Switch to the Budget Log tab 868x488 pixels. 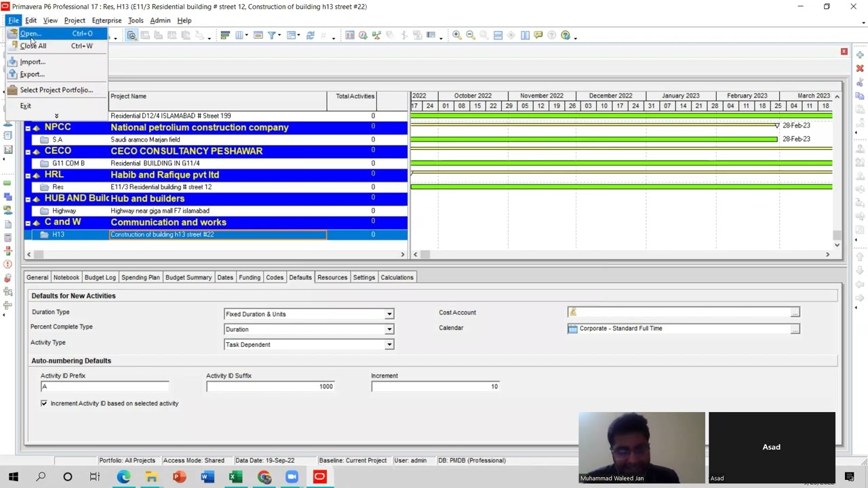(x=100, y=277)
